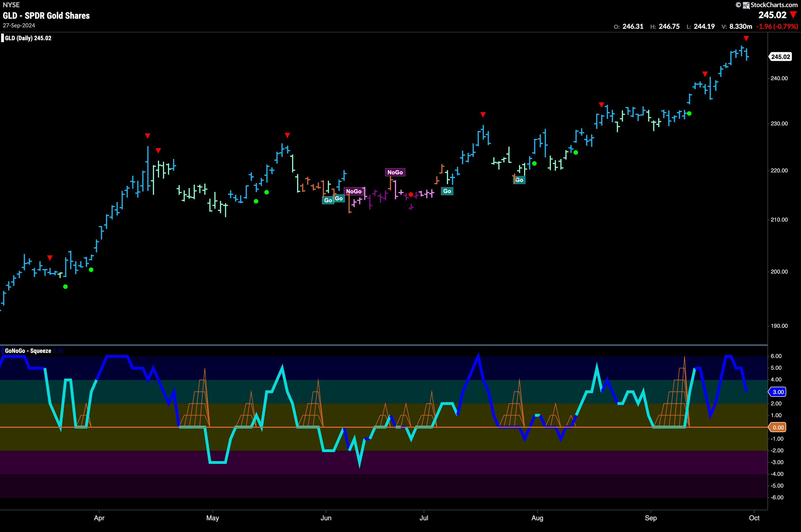This screenshot has width=801, height=532.
Task: Click the StockCharts.com copyright text
Action: pos(774,5)
